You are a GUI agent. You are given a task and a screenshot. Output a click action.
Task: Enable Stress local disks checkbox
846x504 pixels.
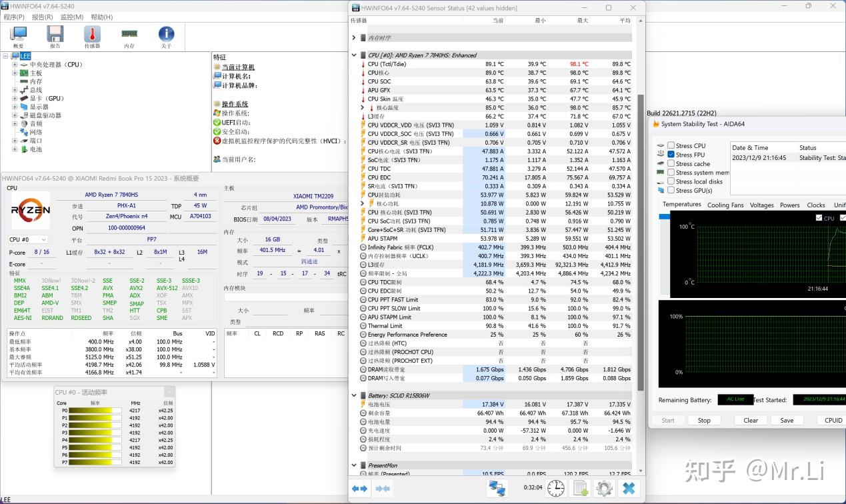pyautogui.click(x=671, y=181)
